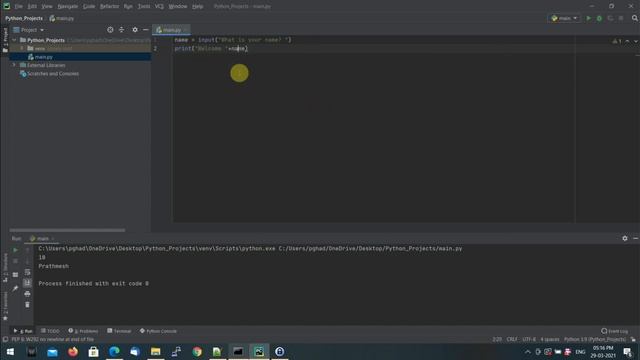Open the Event Log

tap(615, 331)
